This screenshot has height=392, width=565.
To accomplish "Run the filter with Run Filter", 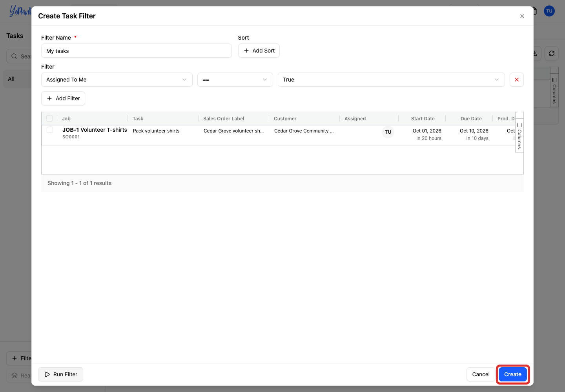I will tap(60, 374).
